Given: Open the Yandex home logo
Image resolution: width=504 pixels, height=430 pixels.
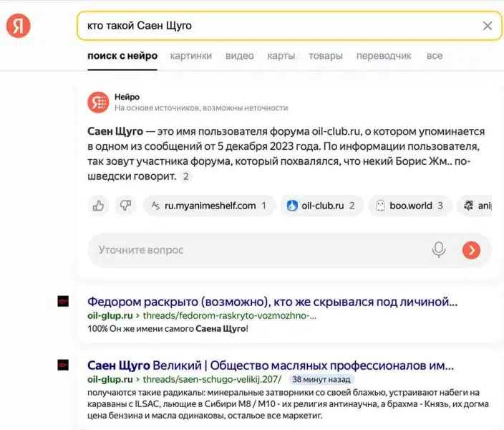Looking at the screenshot, I should (x=19, y=26).
